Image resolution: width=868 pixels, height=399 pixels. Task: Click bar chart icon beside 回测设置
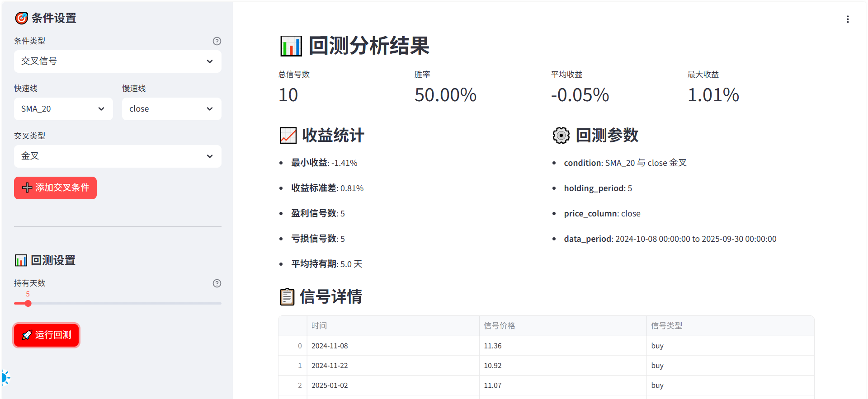21,260
